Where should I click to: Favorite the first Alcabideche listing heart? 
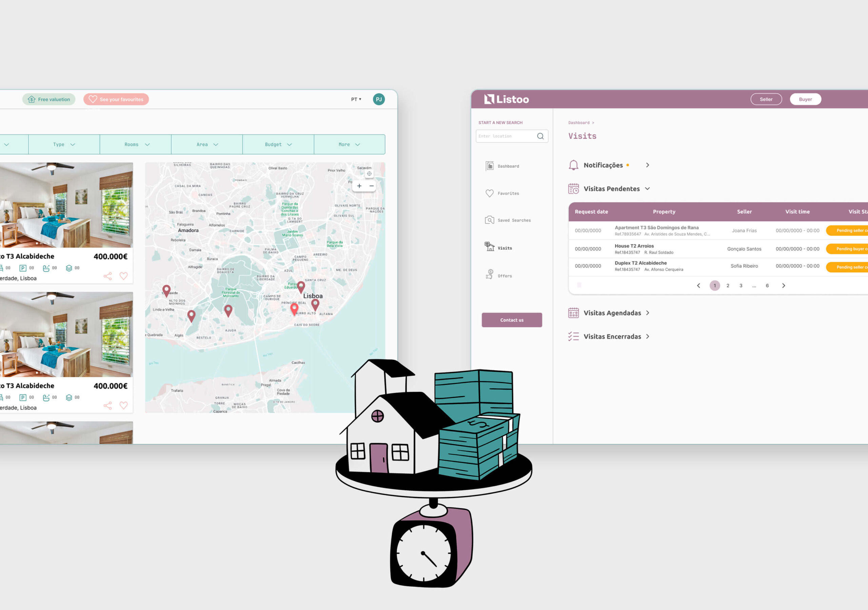click(x=124, y=276)
